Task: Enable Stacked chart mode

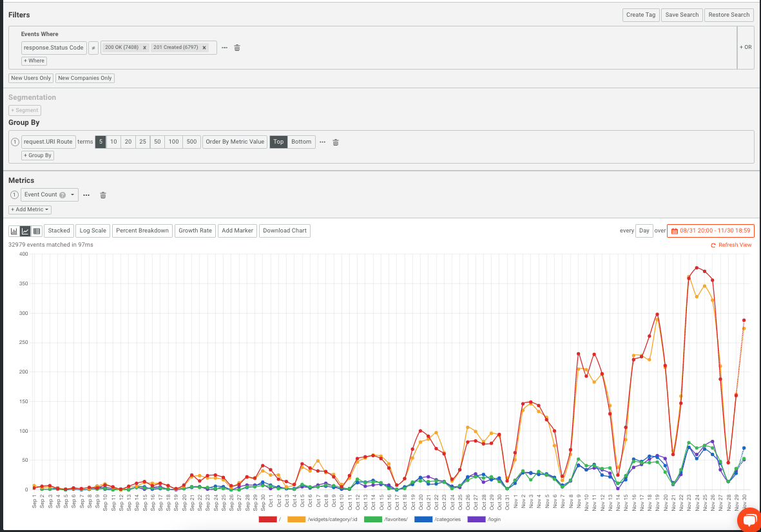Action: pos(59,230)
